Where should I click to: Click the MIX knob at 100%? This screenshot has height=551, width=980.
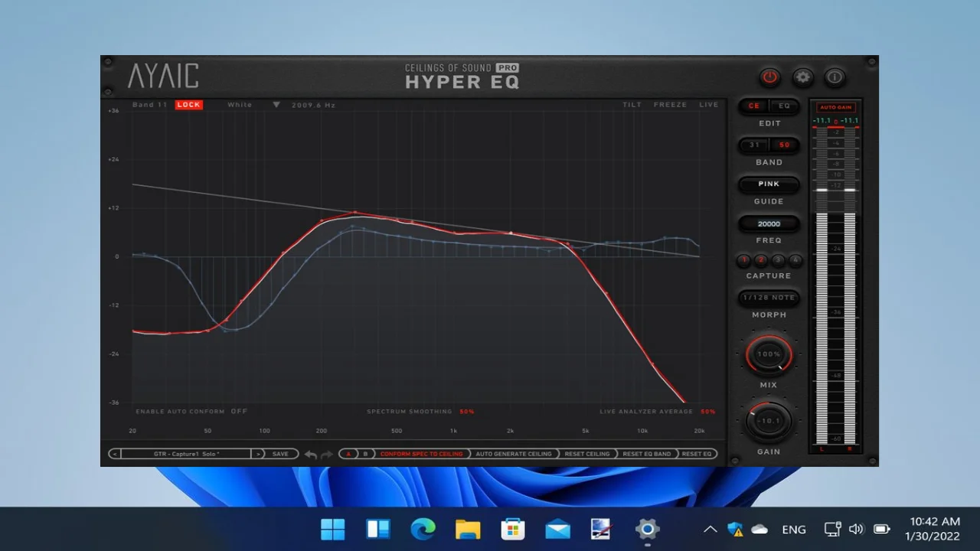pyautogui.click(x=769, y=354)
